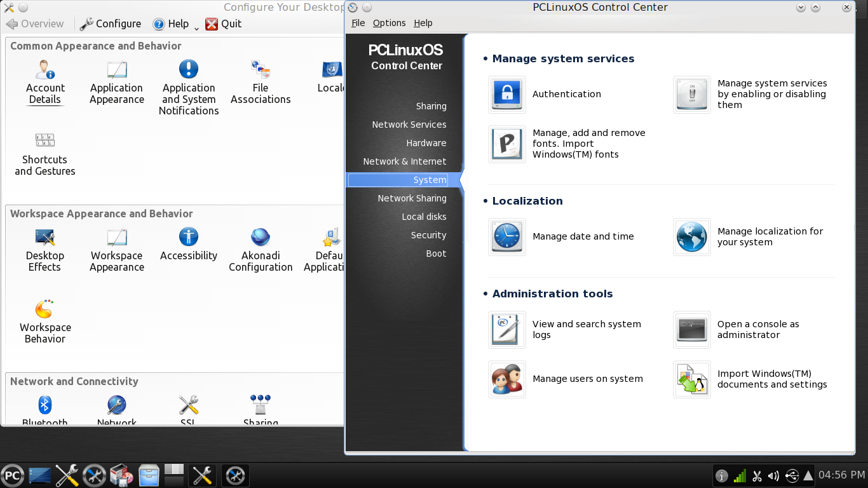Viewport: 868px width, 488px height.
Task: Click the Quit toolbar button
Action: pos(224,24)
